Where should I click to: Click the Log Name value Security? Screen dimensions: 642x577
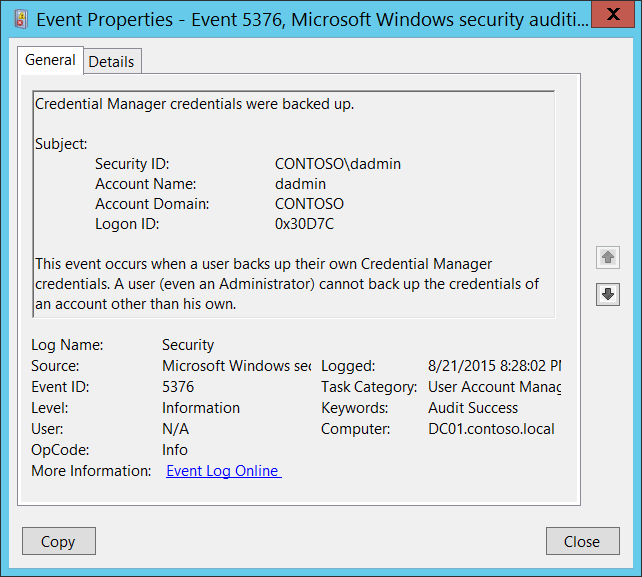tap(188, 345)
